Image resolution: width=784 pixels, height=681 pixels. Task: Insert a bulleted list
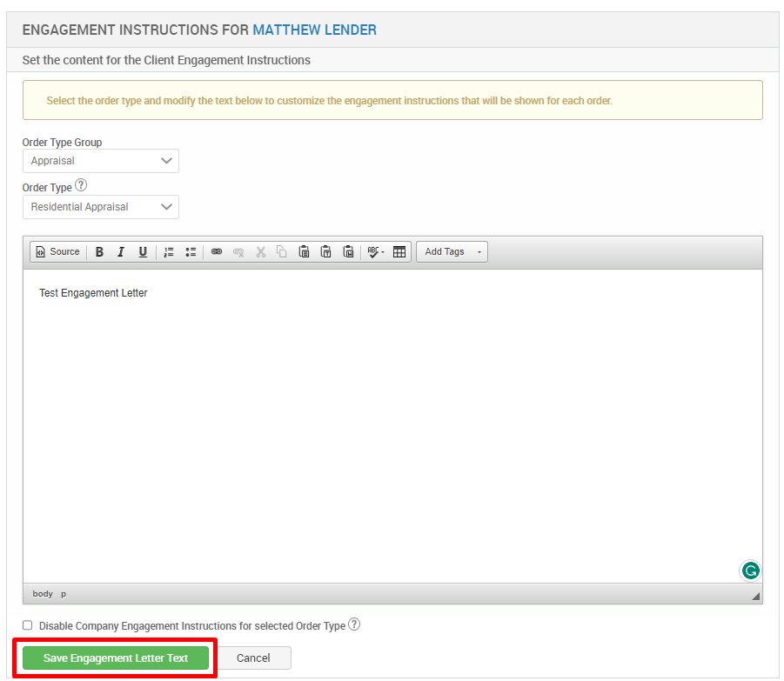pyautogui.click(x=191, y=252)
